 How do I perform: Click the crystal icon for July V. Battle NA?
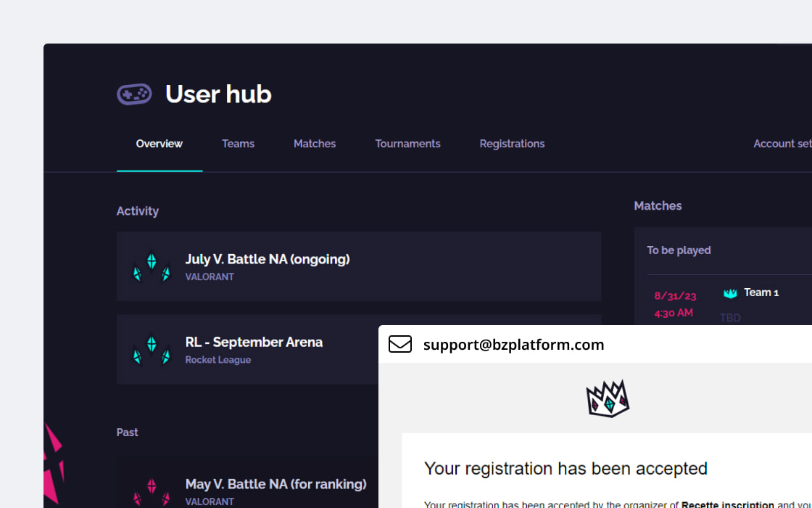pyautogui.click(x=152, y=267)
